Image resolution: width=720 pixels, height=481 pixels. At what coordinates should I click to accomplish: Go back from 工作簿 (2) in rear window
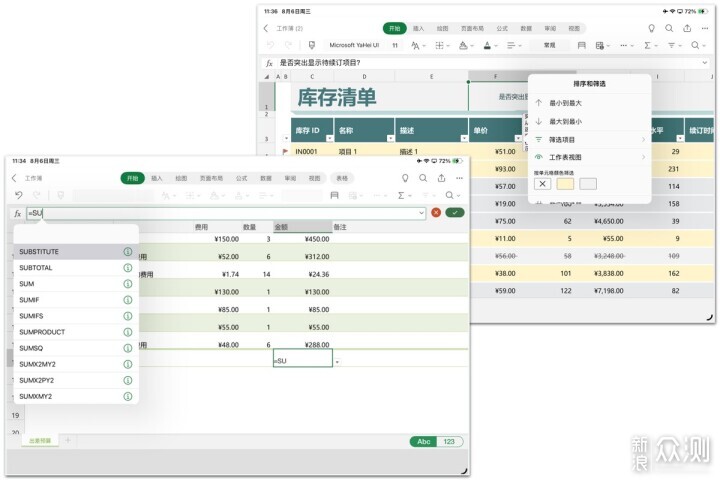(x=266, y=28)
